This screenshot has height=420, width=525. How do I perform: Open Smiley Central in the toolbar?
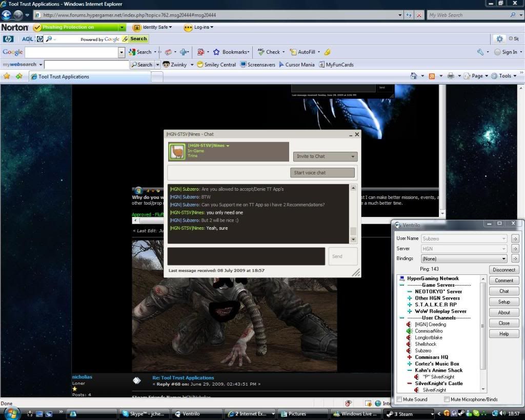coord(216,65)
